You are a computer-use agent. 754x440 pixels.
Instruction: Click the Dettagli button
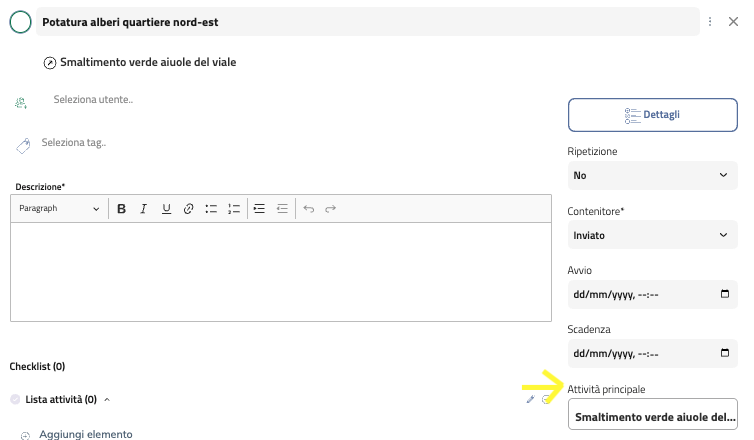click(x=652, y=115)
